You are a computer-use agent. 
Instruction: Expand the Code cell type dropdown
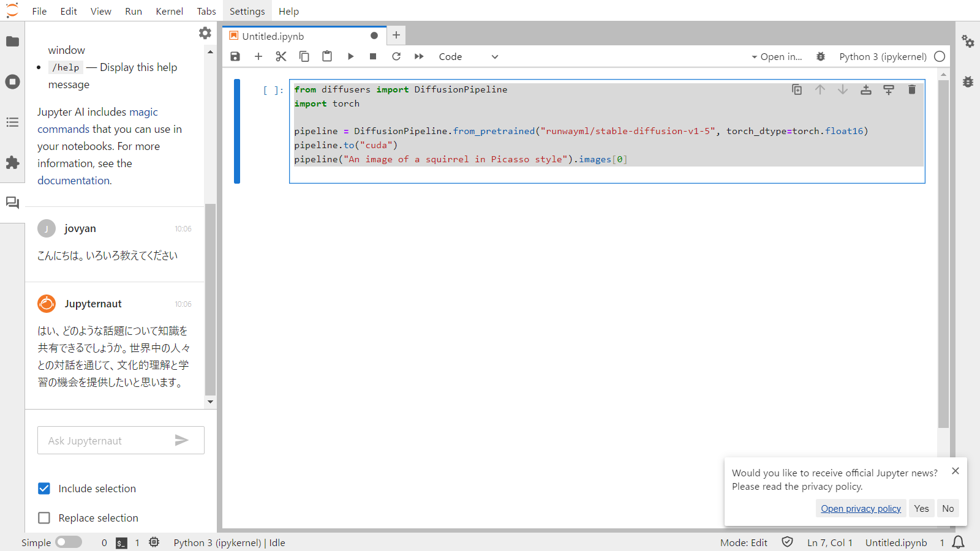point(469,56)
